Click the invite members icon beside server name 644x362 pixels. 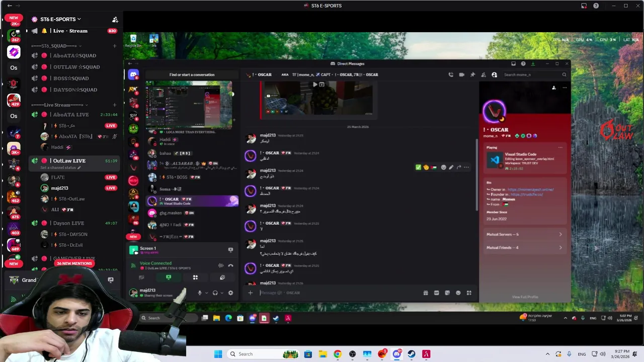[115, 20]
